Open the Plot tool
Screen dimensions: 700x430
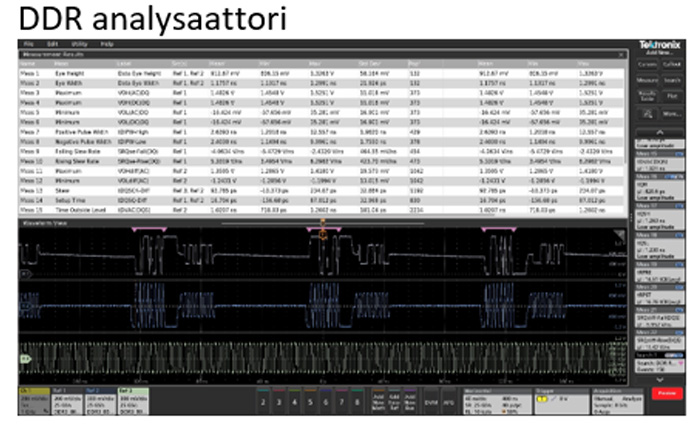672,97
